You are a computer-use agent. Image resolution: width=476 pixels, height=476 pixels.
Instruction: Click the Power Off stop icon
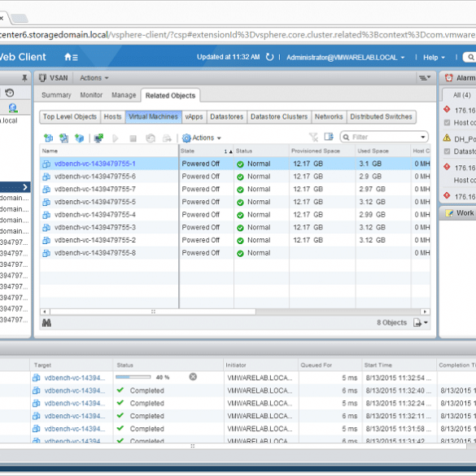coord(133,138)
